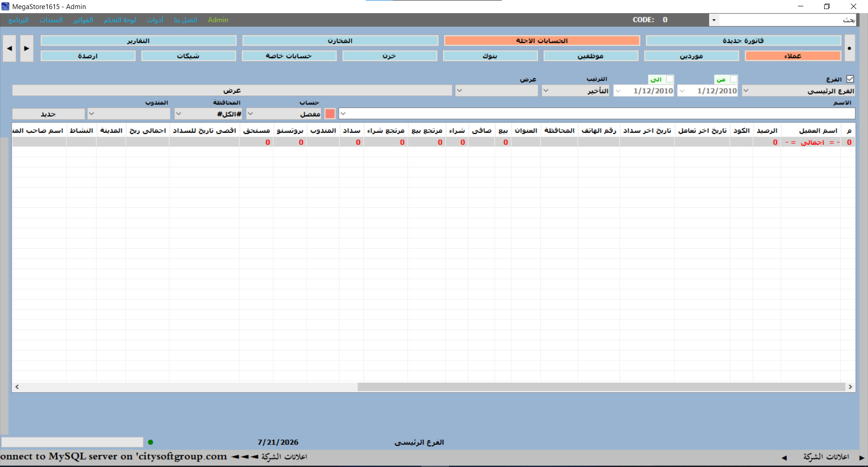Switch to عملاء tab
Viewport: 868px width, 467px height.
pos(793,56)
